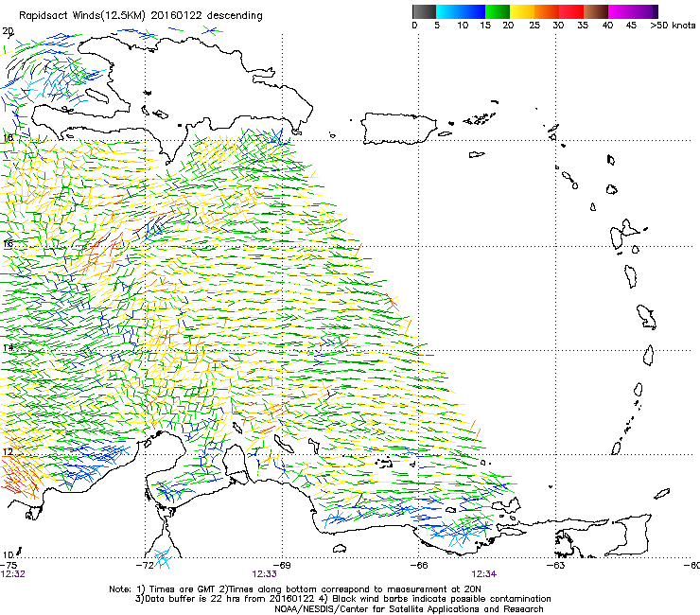Click the orange 25–30 knots legend segment
Viewport: 700px width, 615px height.
[547, 11]
